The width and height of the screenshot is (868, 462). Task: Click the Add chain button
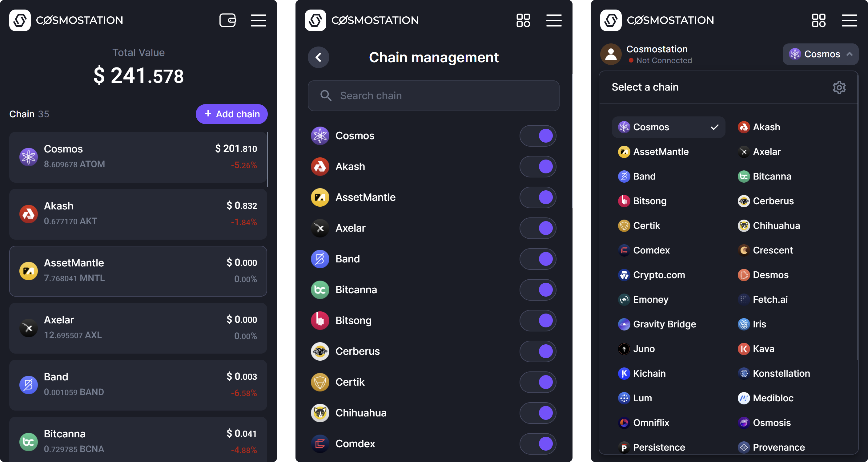pyautogui.click(x=232, y=114)
